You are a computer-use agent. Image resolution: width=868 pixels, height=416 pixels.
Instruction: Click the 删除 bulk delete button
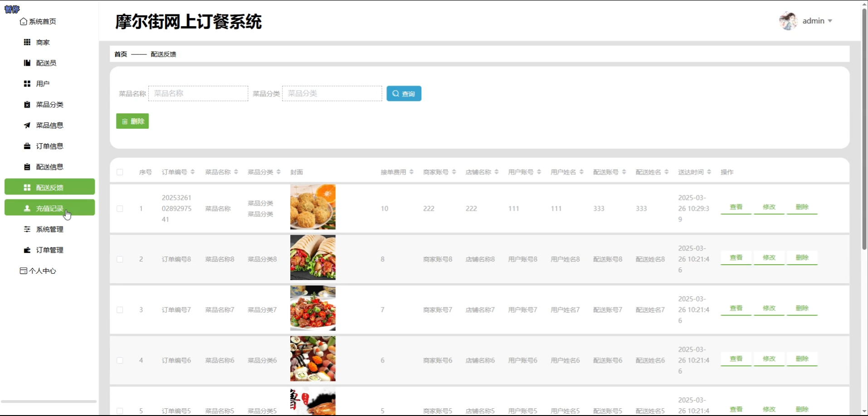click(x=132, y=121)
